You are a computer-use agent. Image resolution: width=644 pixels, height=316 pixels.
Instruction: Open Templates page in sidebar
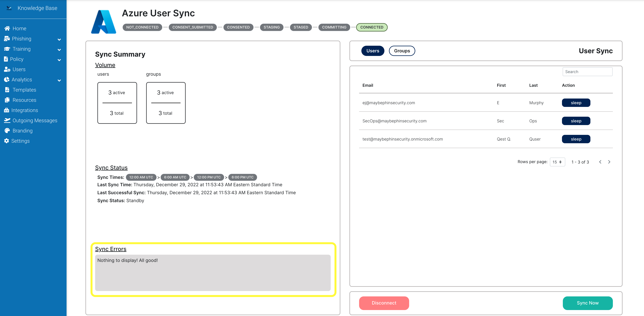[24, 90]
